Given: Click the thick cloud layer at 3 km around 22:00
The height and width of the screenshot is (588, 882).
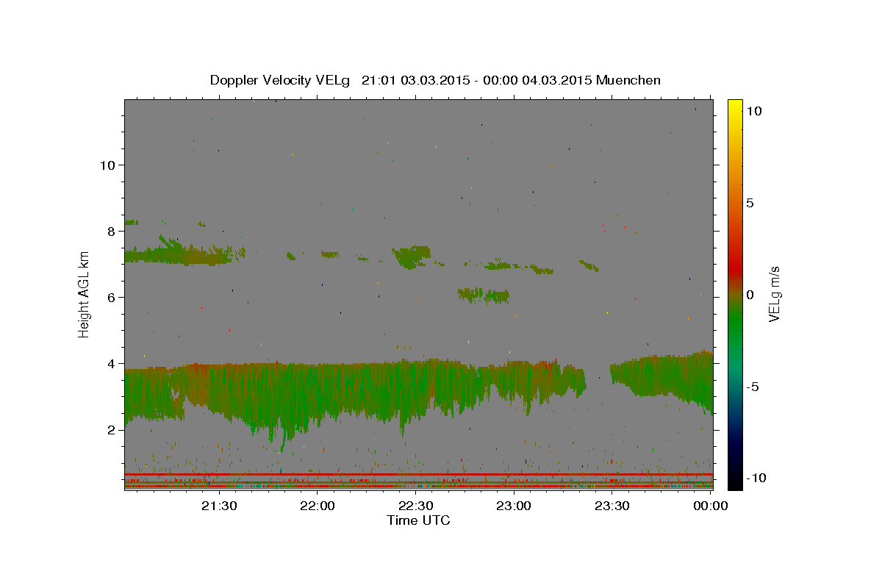Looking at the screenshot, I should 318,393.
